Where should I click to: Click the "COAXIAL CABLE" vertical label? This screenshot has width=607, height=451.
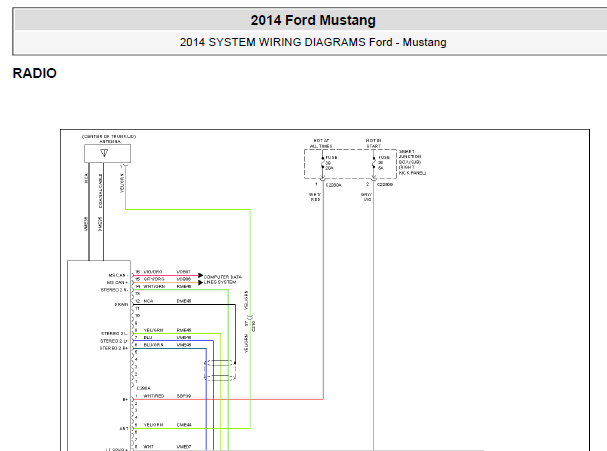(101, 191)
